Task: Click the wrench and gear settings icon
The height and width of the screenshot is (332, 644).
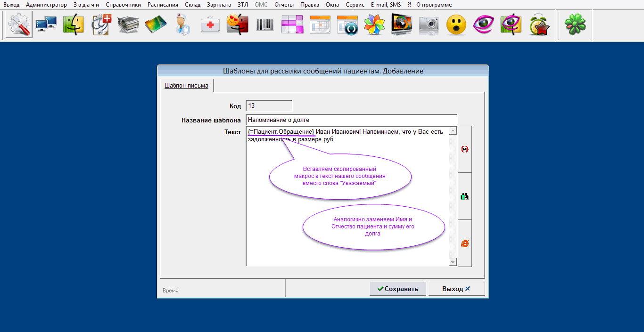Action: (x=18, y=24)
